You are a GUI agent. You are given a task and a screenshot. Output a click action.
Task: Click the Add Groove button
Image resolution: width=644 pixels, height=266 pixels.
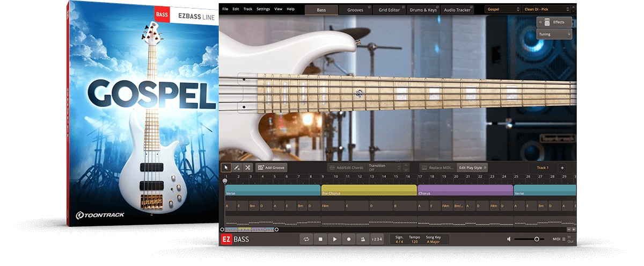pyautogui.click(x=272, y=168)
